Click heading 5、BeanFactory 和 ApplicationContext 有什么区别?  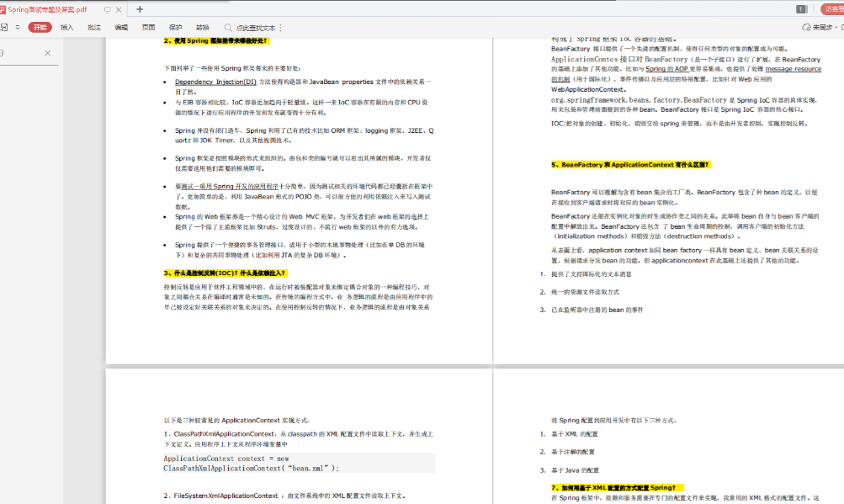click(x=630, y=165)
